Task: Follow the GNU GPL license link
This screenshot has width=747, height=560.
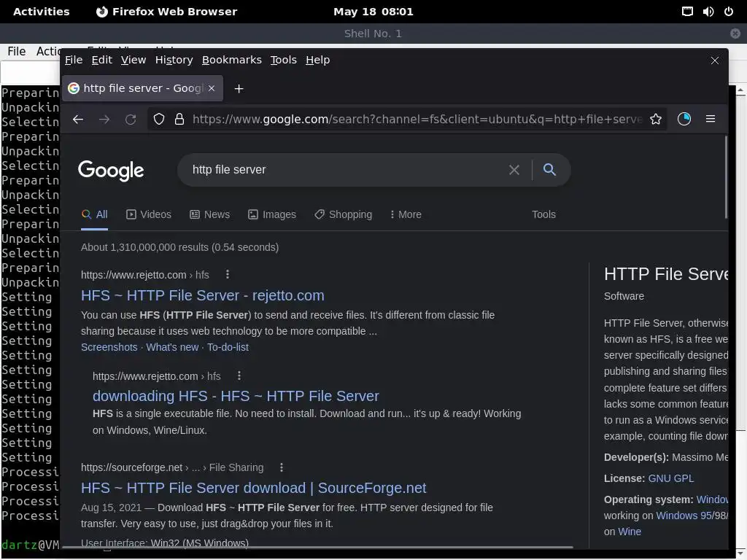Action: click(x=671, y=478)
